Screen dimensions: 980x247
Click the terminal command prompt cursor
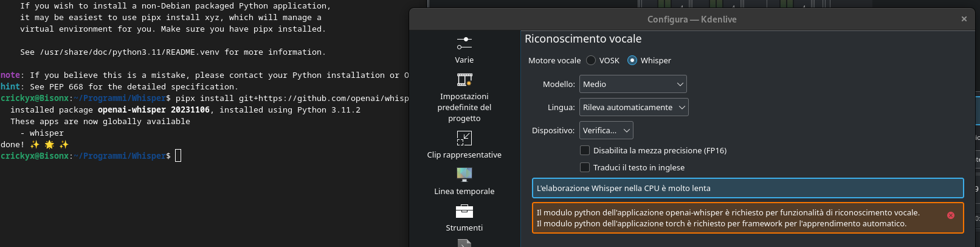178,156
